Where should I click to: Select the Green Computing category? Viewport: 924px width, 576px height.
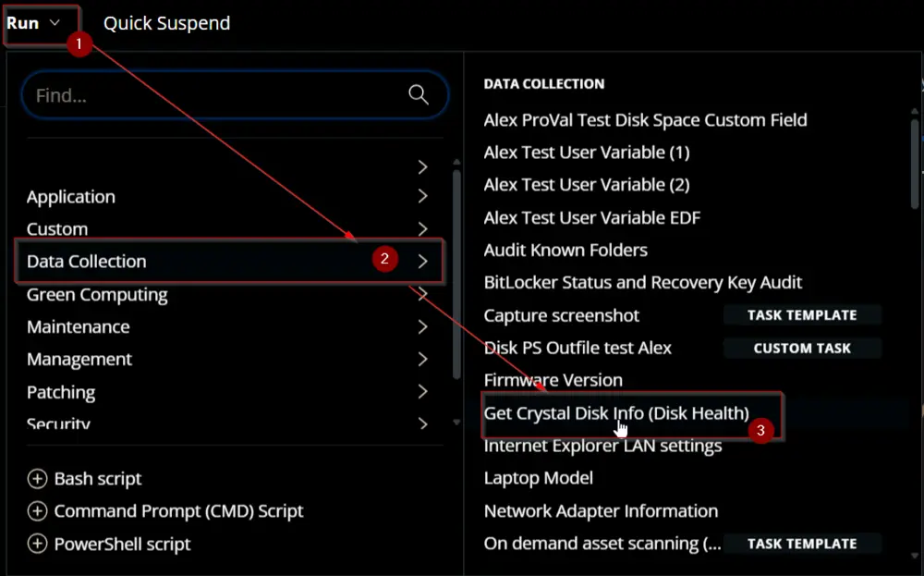tap(97, 294)
